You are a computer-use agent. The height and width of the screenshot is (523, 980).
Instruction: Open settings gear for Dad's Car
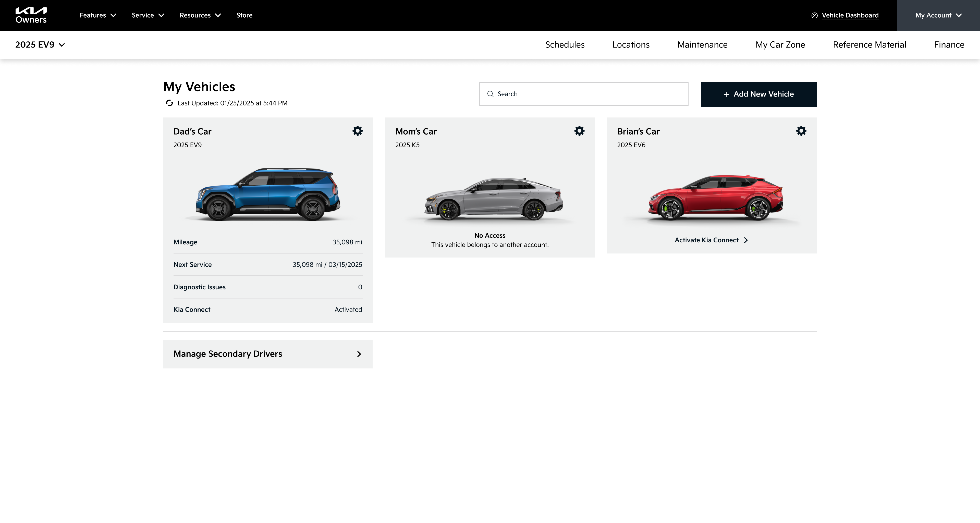[x=357, y=131]
